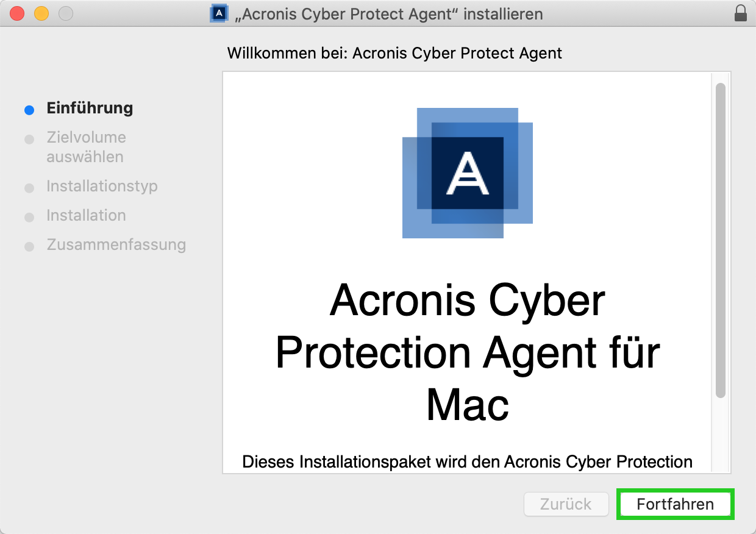Click the gray dot beside Installation
756x534 pixels.
[x=29, y=217]
